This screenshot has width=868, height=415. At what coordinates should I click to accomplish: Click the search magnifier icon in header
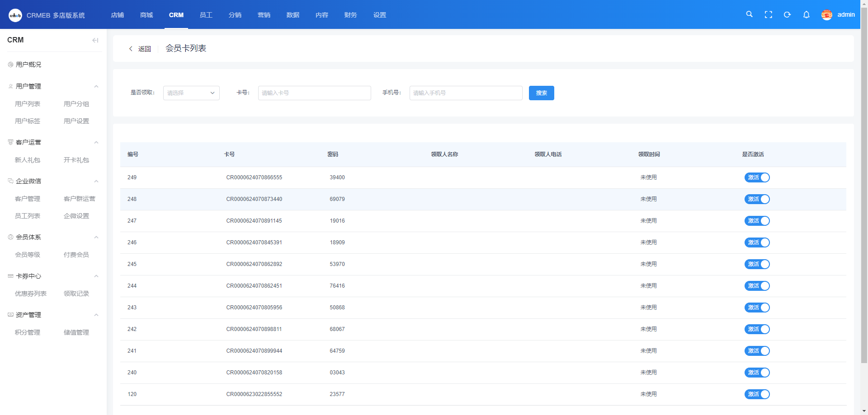(749, 14)
